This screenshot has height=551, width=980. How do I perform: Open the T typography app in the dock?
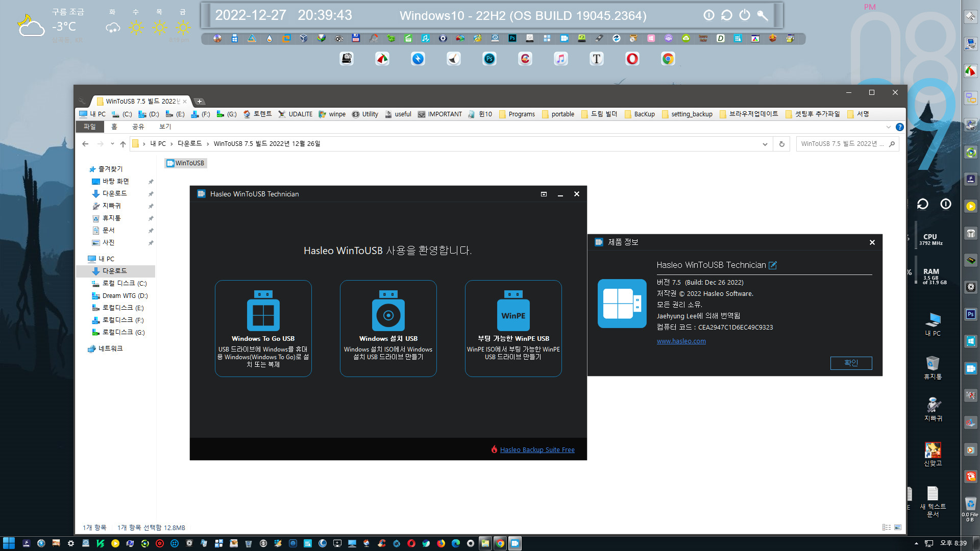point(597,59)
